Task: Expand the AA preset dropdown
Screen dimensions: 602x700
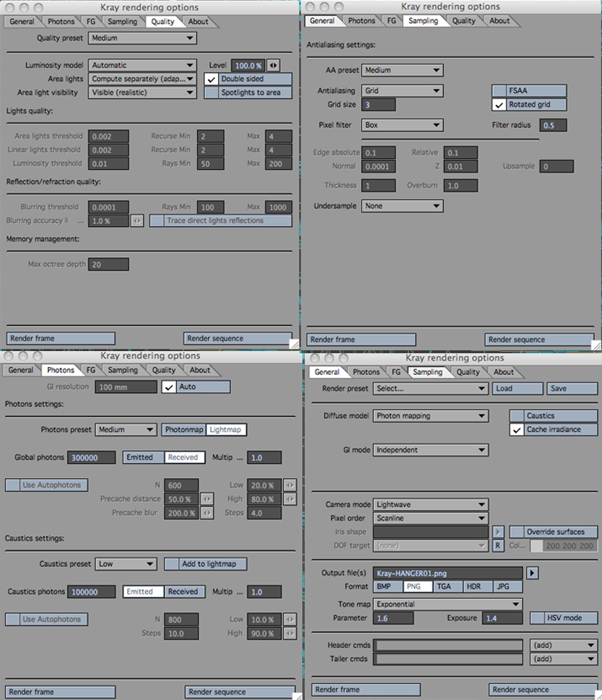Action: point(402,71)
